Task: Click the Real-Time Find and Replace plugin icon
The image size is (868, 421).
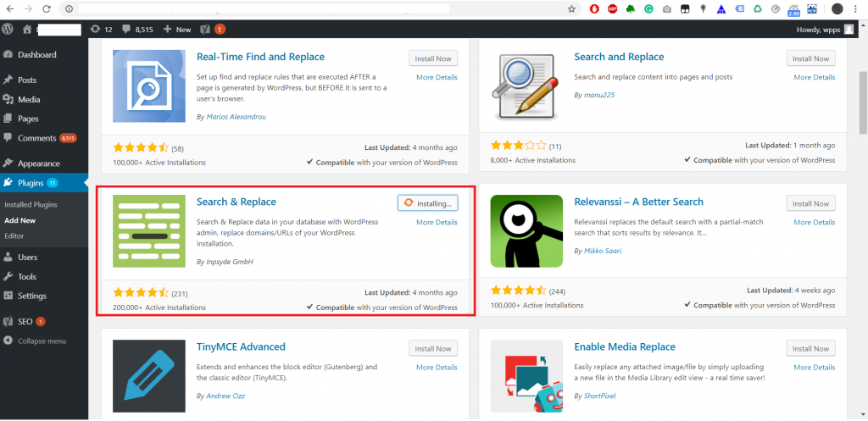Action: tap(149, 86)
